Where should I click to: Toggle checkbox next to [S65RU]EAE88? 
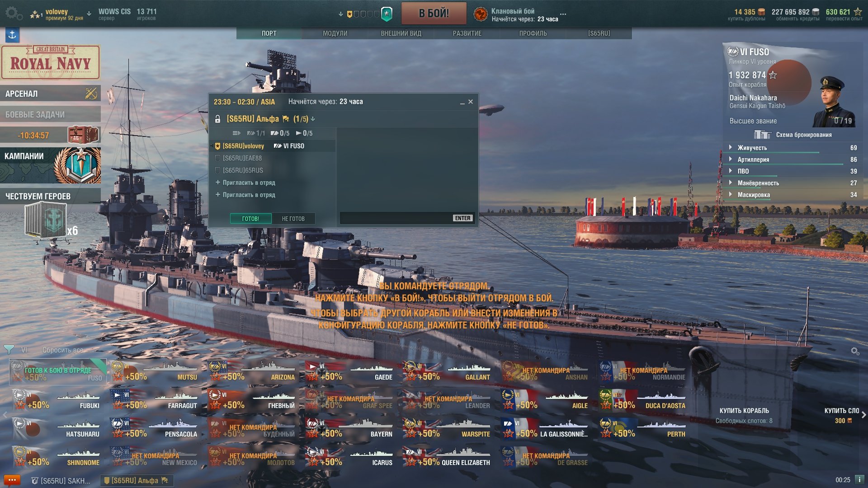point(217,158)
